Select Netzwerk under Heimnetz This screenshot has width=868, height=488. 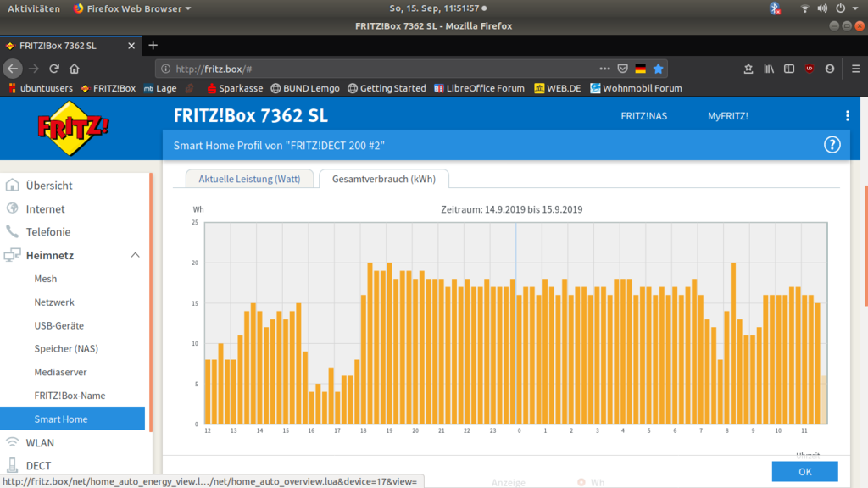click(54, 302)
